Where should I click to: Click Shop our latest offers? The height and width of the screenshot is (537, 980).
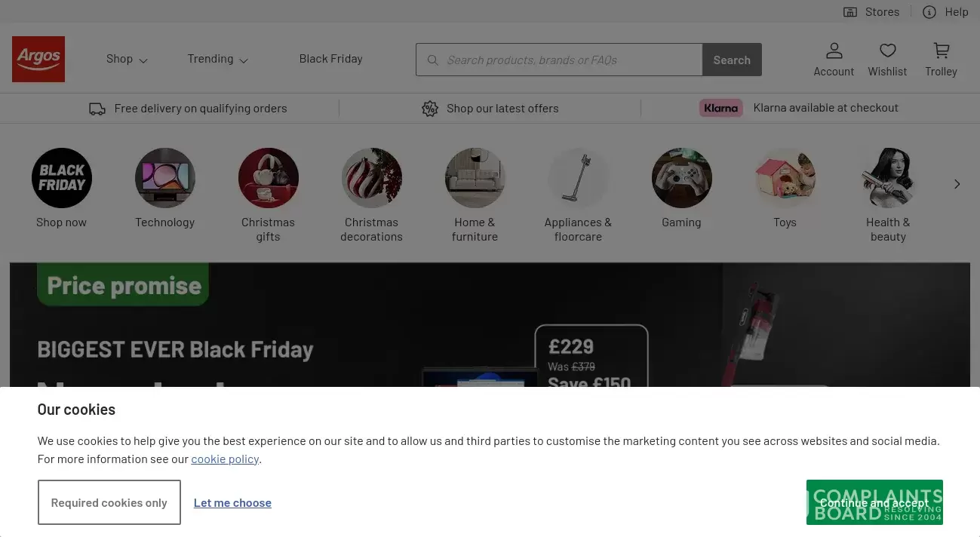tap(502, 109)
